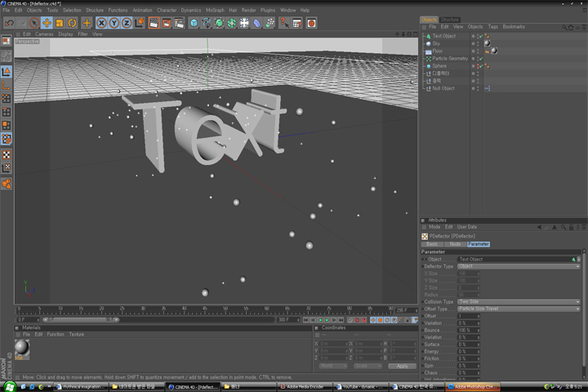Toggle the Y axis lock

coord(114,23)
